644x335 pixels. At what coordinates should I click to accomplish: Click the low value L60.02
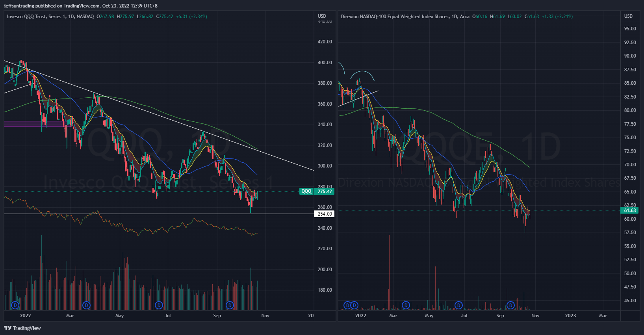click(514, 17)
